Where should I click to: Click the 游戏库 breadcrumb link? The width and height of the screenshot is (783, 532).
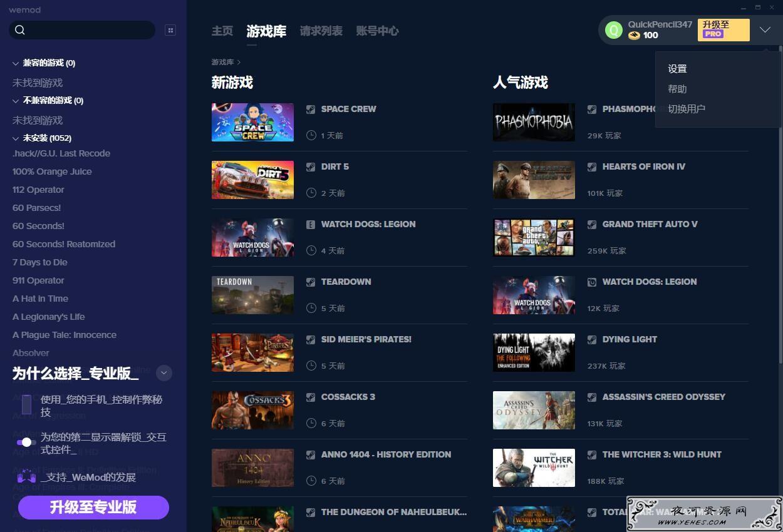coord(222,62)
